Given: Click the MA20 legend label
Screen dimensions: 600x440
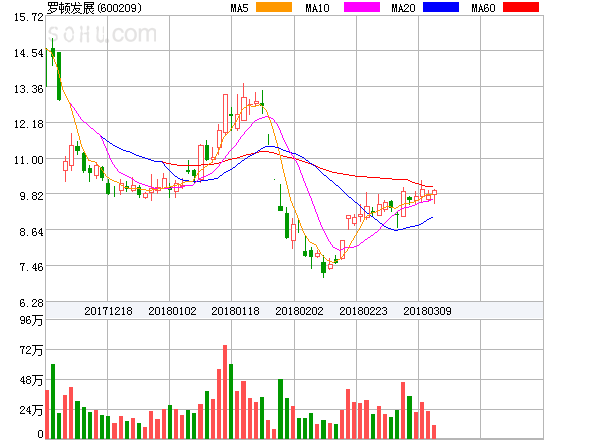Looking at the screenshot, I should (x=403, y=8).
